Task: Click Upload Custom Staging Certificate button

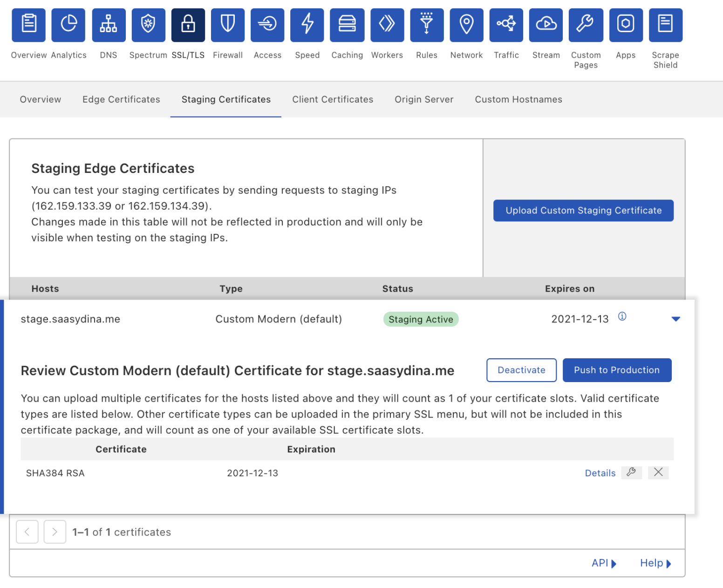Action: [x=583, y=211]
